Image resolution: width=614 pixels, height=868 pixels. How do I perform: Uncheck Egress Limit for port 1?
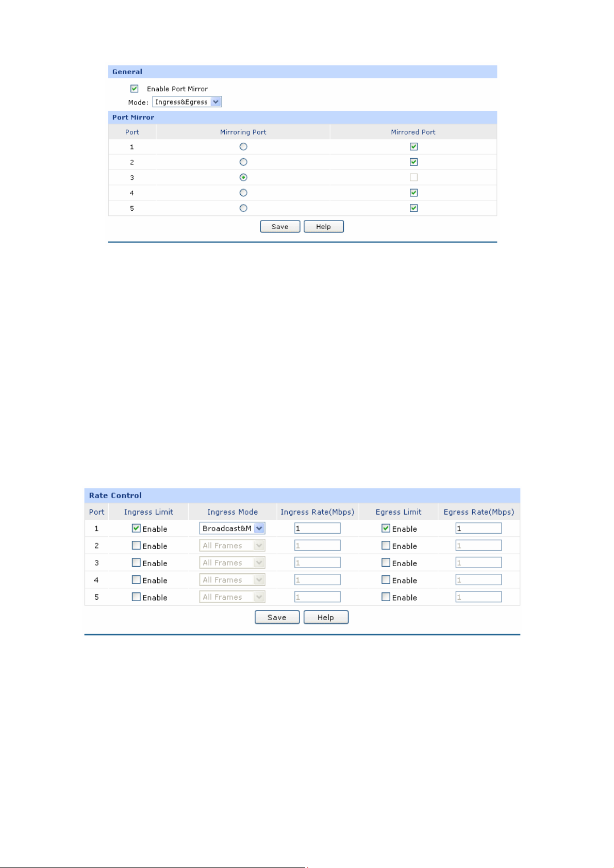coord(386,528)
